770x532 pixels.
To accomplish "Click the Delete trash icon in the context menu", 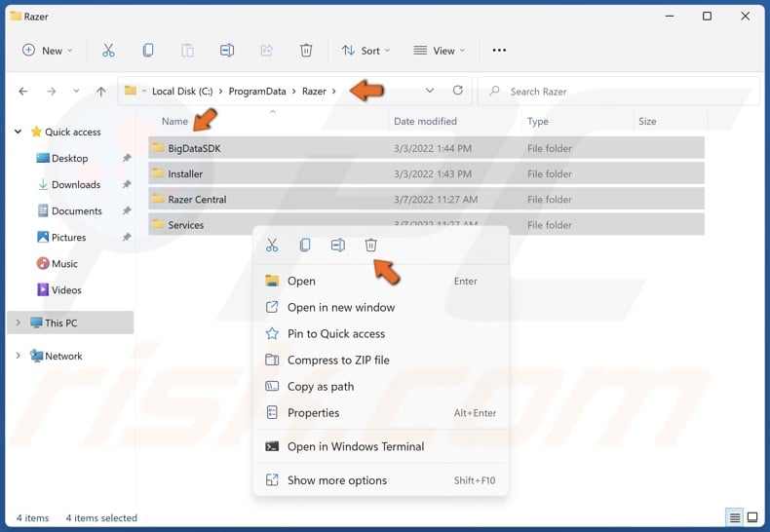I will 370,245.
